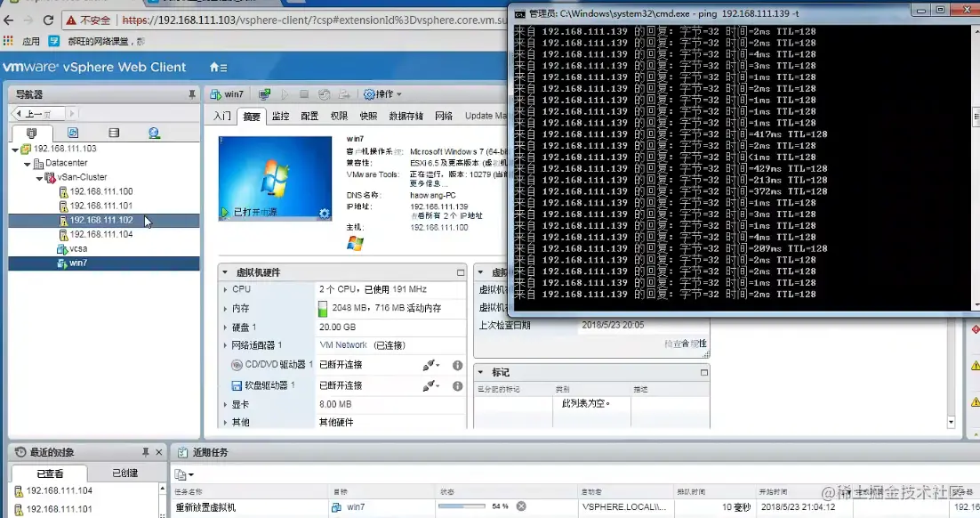Switch to the 入门 tab
This screenshot has width=980, height=518.
[221, 116]
